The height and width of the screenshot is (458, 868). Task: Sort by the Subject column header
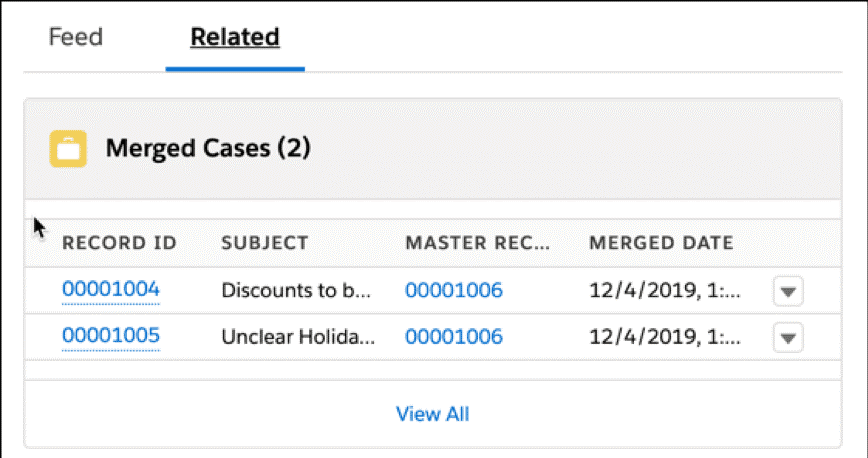point(264,243)
